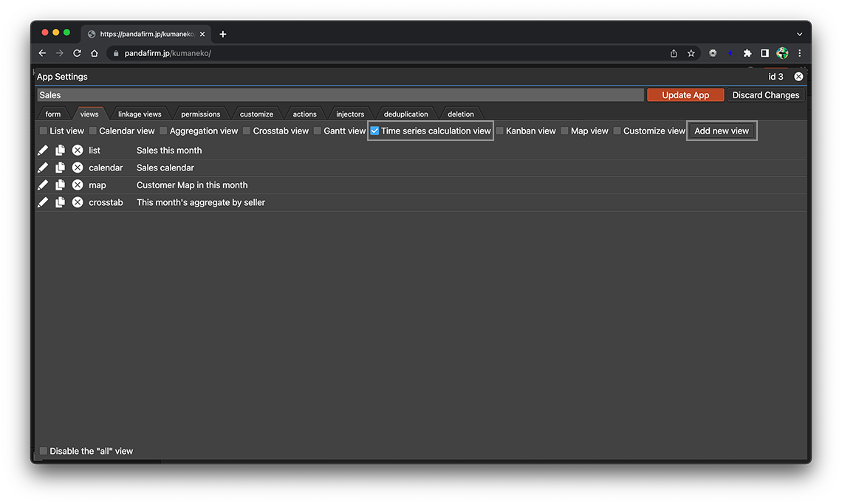The image size is (842, 504).
Task: Enable the Kanban view checkbox
Action: point(500,131)
